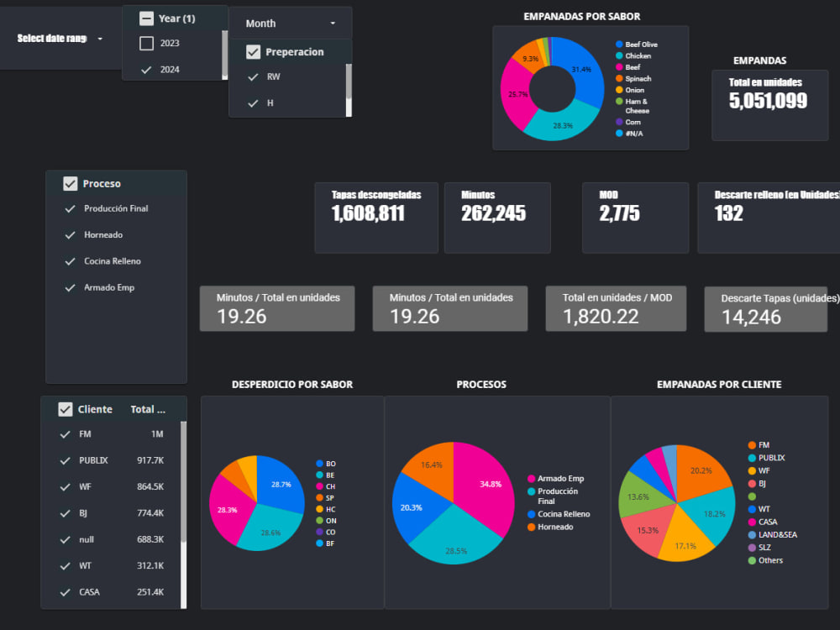Toggle the Proceso header checkbox

click(71, 184)
